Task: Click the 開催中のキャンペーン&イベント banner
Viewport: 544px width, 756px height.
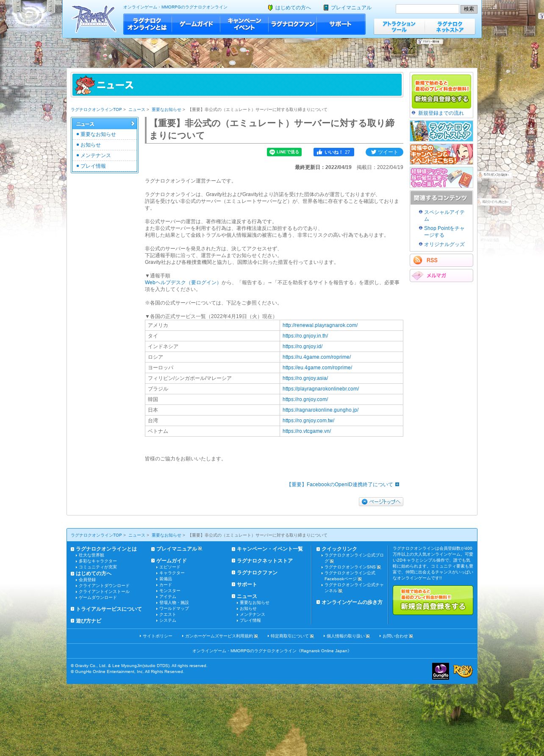Action: (x=441, y=154)
